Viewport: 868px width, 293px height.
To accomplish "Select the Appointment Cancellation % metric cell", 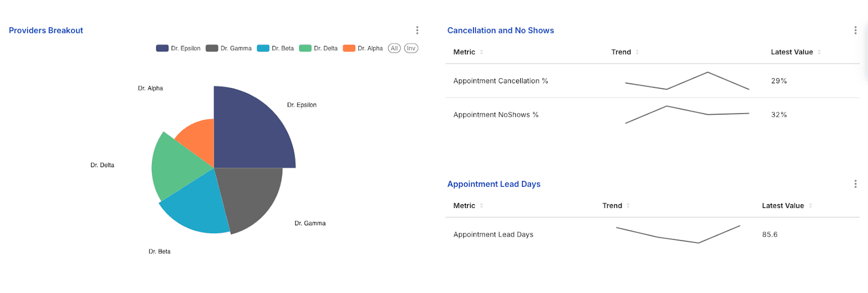I will coord(501,81).
